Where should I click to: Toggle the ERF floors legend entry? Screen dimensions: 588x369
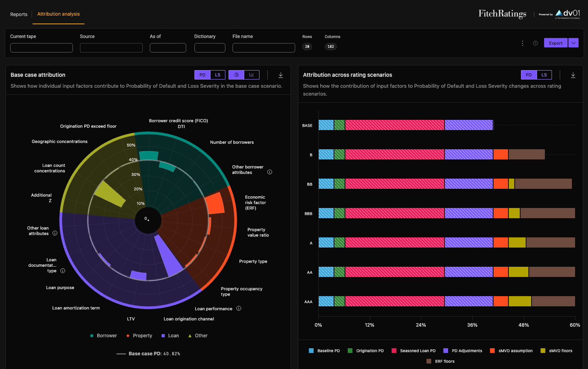(441, 361)
